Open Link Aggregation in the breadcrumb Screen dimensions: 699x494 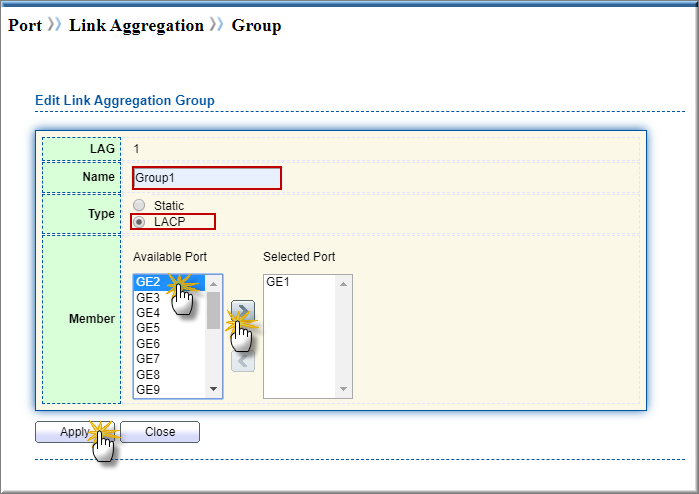click(x=136, y=26)
